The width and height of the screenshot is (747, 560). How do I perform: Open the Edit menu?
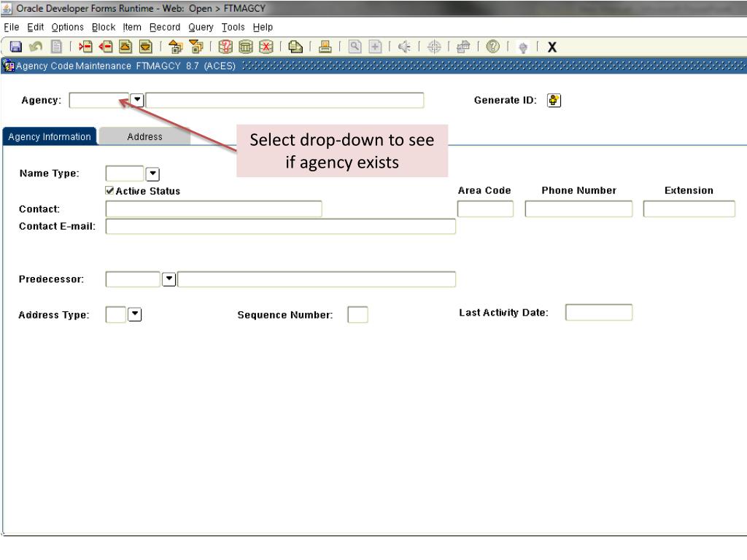[35, 27]
